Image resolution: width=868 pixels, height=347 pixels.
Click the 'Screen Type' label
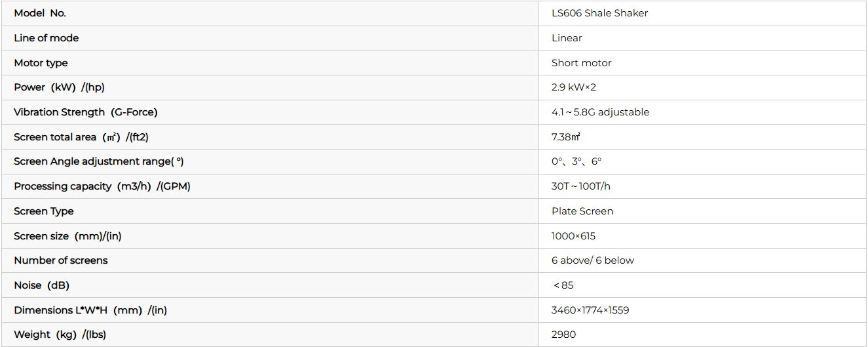43,211
